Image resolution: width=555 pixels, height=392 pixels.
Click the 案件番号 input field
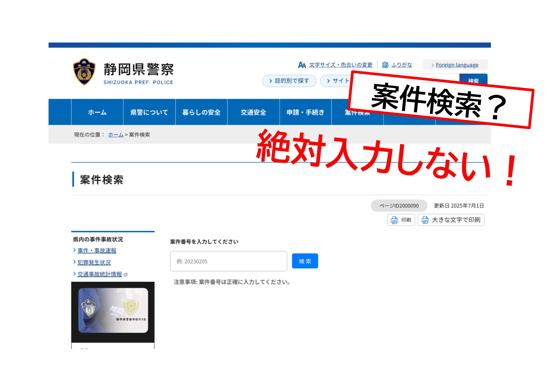click(x=228, y=261)
